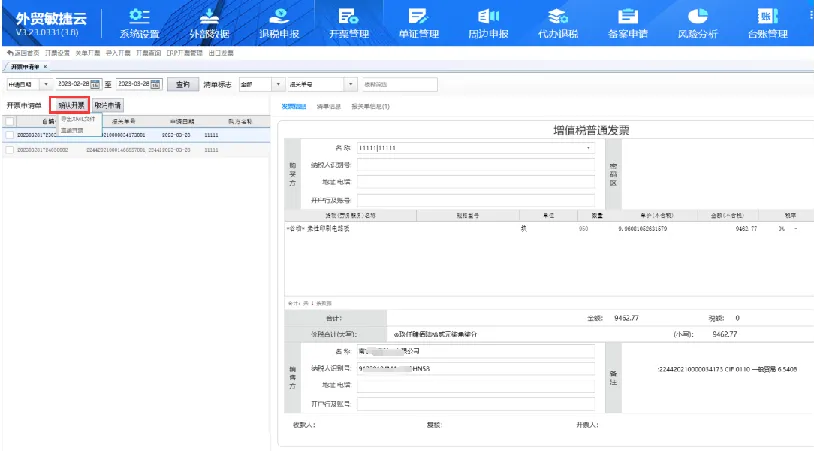Open calendar picker for end date 2023-03-28
The height and width of the screenshot is (451, 815).
click(155, 84)
